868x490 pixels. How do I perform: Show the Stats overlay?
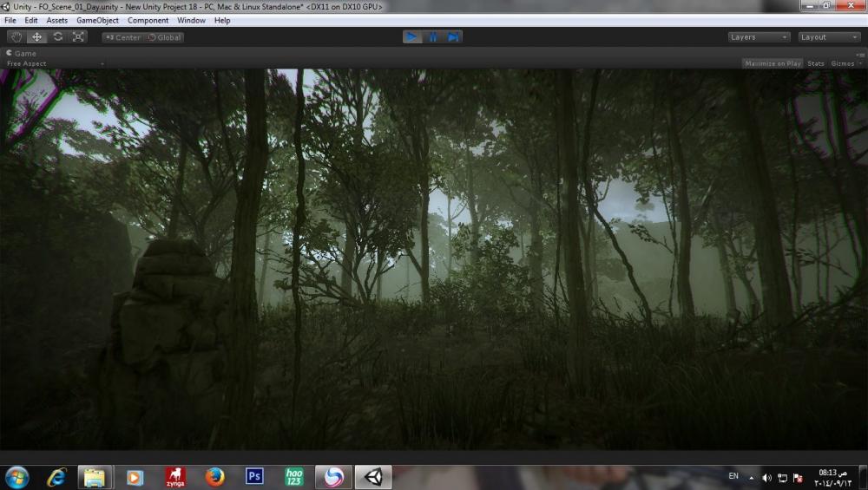(815, 63)
